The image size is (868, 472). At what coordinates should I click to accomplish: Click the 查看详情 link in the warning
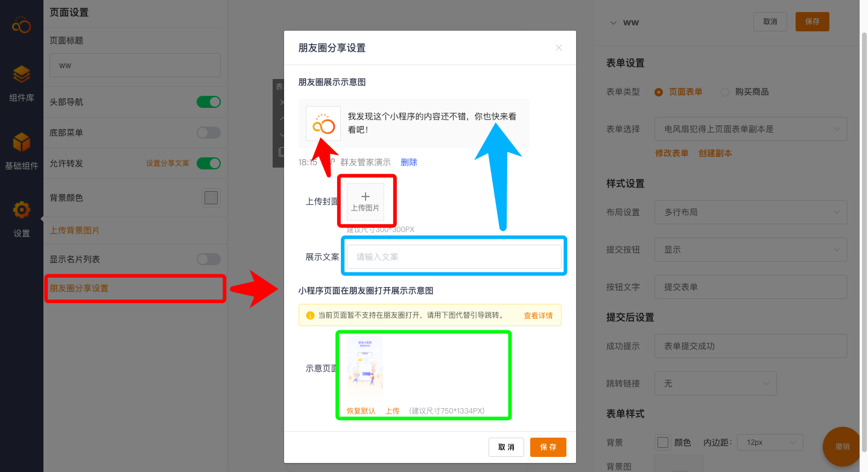538,315
